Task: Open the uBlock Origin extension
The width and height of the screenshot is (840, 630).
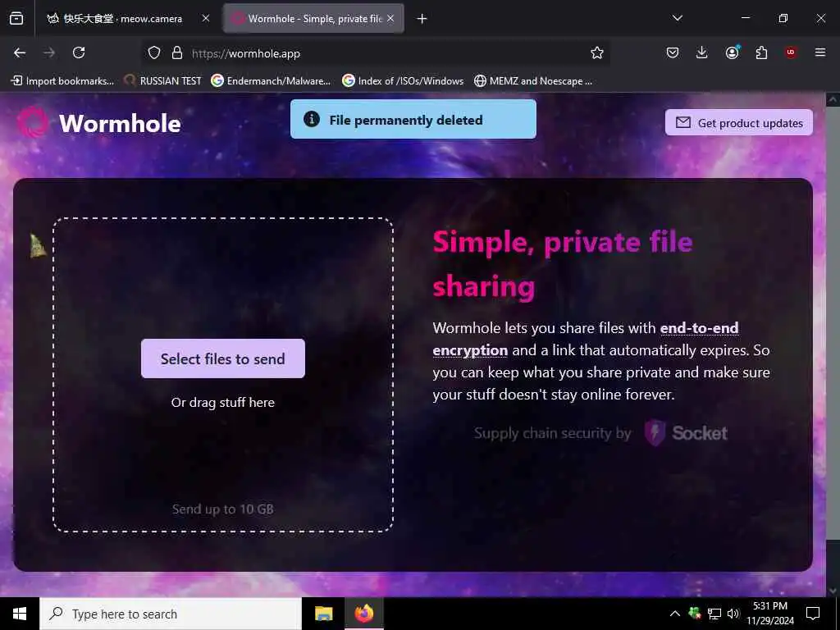Action: coord(791,52)
